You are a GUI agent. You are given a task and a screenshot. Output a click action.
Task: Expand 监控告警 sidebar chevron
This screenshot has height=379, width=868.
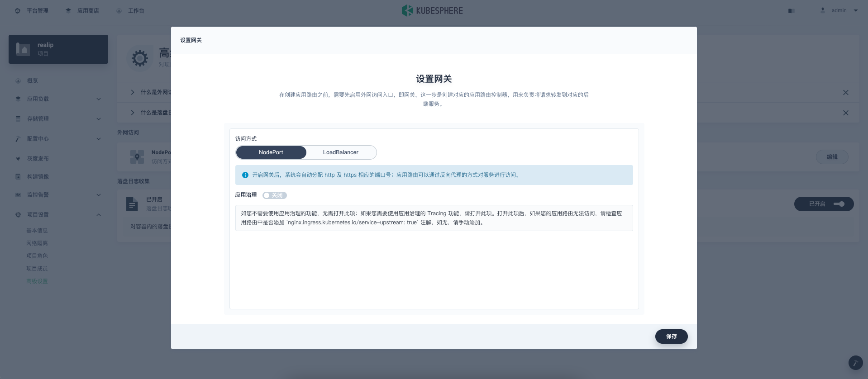pos(99,195)
